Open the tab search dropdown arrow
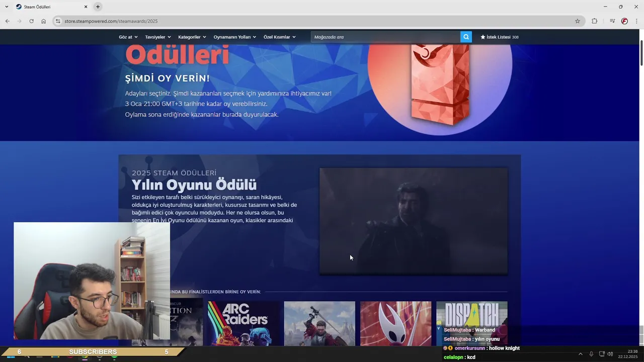The image size is (644, 362). [7, 7]
